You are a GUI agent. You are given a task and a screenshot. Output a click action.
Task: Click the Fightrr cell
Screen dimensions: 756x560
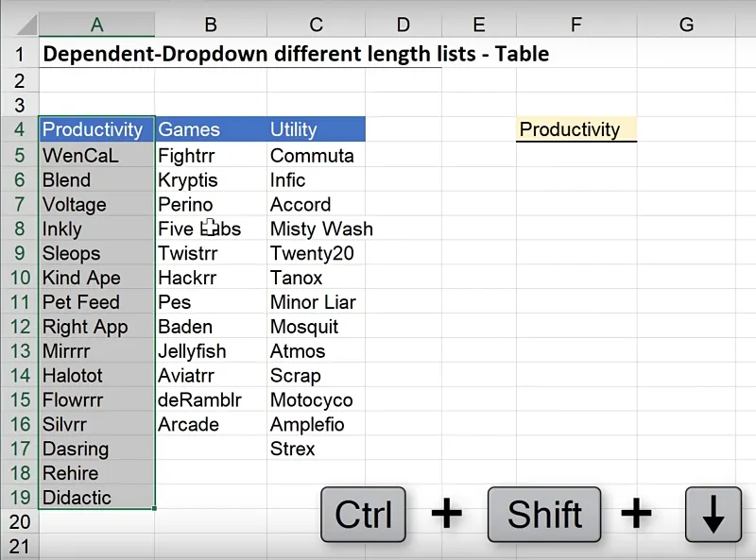coord(210,156)
